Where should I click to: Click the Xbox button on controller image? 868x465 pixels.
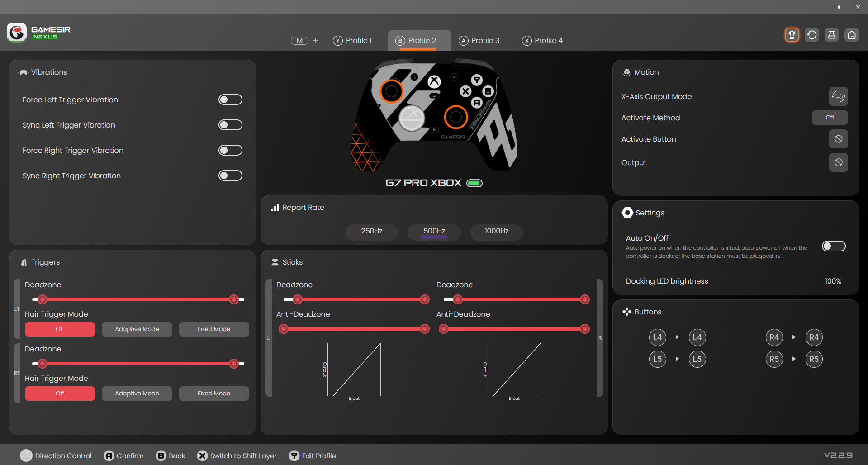(x=434, y=82)
